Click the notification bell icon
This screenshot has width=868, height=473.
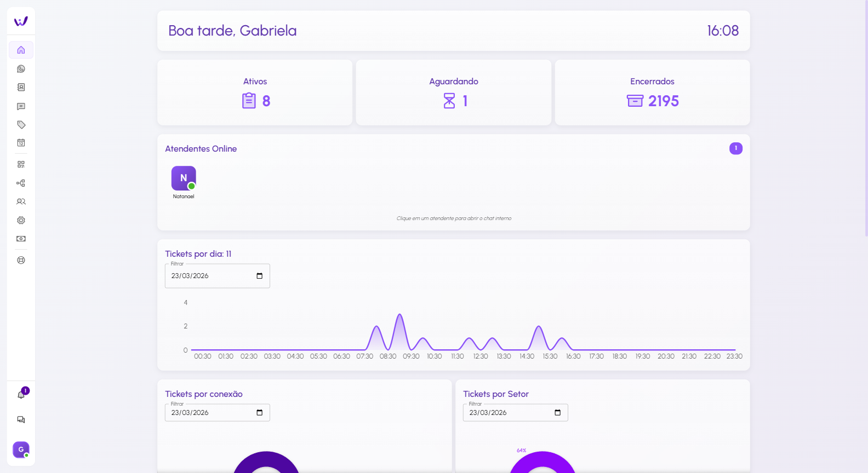[21, 395]
